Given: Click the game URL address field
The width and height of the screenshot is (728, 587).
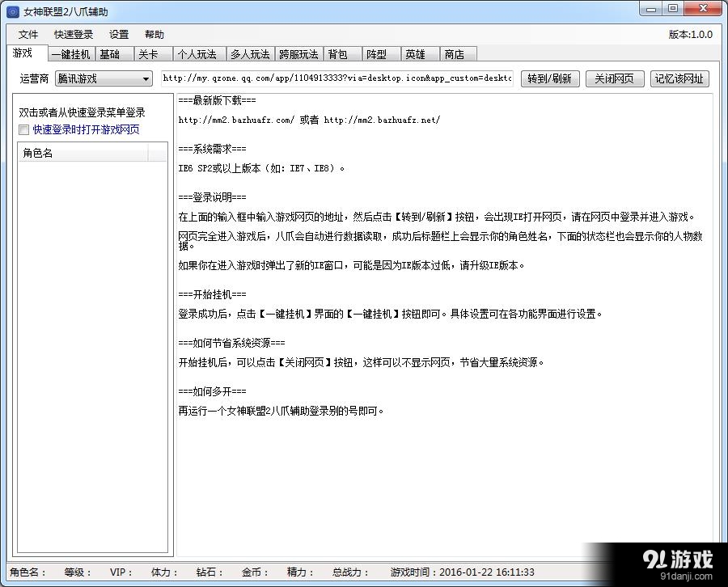Looking at the screenshot, I should [x=337, y=78].
